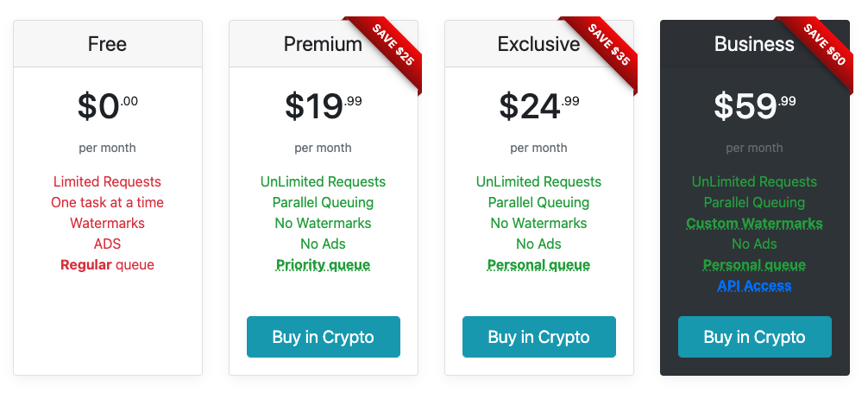Click the SAVE $60 ribbon badge
The width and height of the screenshot is (868, 393).
pos(825,47)
